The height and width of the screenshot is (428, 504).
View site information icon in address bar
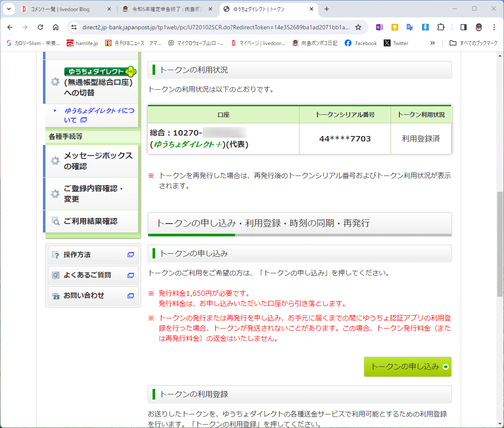74,27
